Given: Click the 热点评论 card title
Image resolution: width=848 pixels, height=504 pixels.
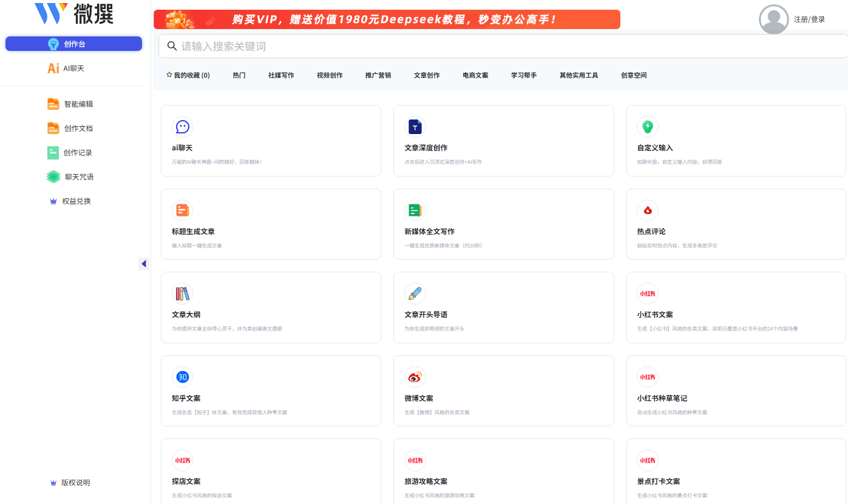Looking at the screenshot, I should tap(651, 232).
